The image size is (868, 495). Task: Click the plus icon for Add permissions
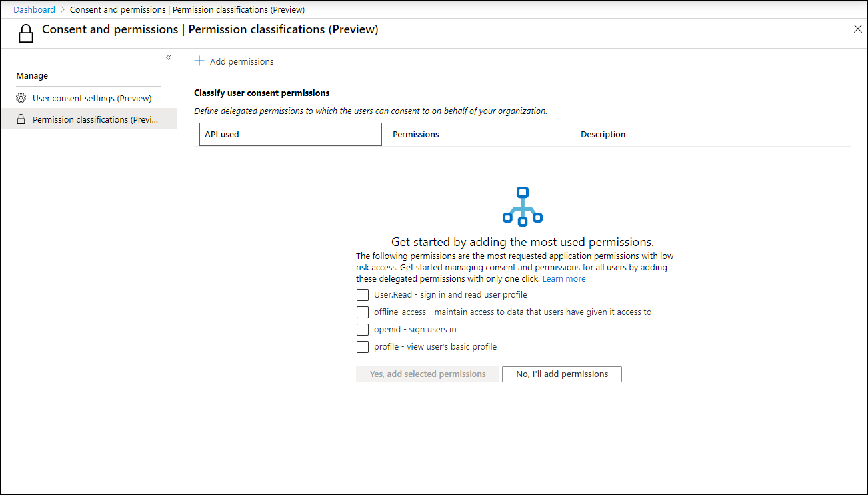(x=199, y=61)
